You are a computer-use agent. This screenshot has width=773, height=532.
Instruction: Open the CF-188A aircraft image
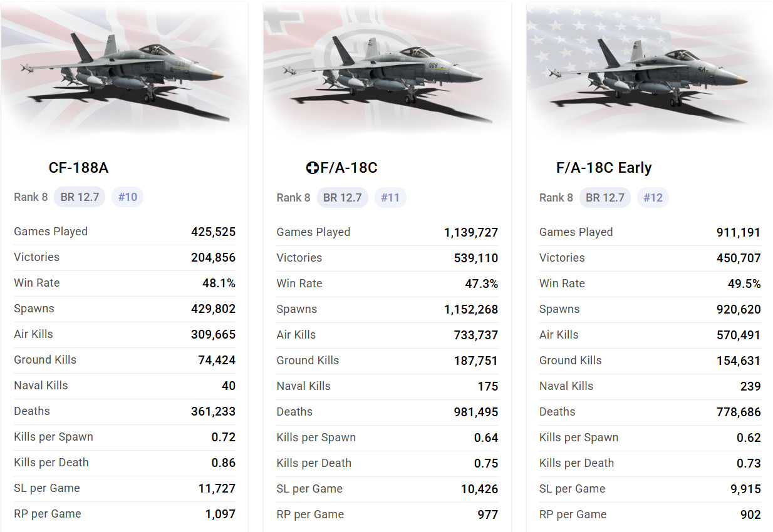click(124, 69)
